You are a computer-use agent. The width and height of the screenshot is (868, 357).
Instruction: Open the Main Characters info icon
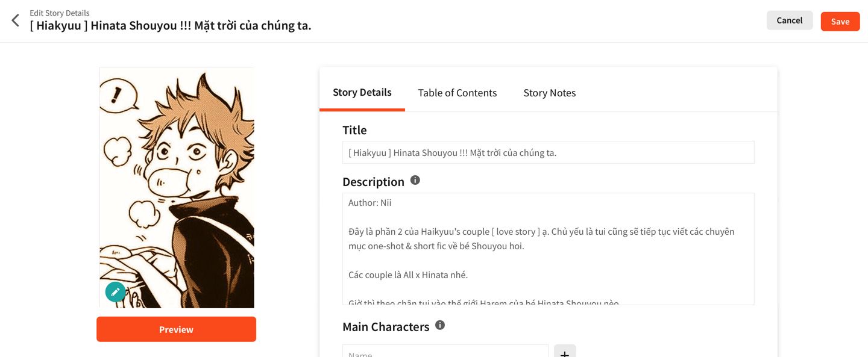pos(440,325)
